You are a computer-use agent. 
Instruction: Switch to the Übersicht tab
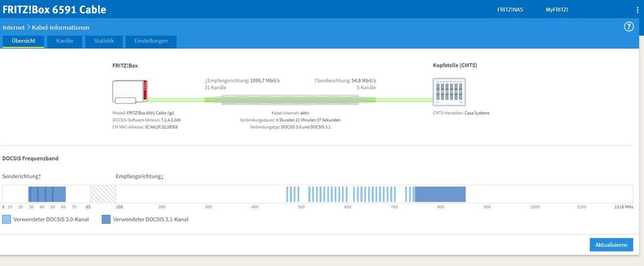(x=23, y=41)
